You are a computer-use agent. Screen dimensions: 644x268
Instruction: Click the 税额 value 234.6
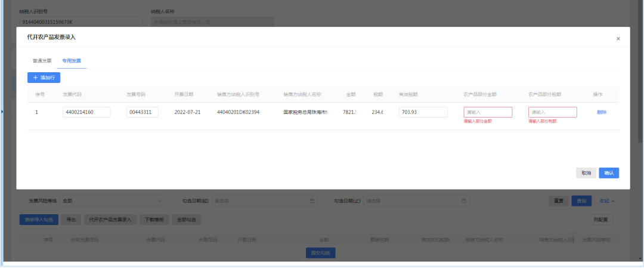[377, 112]
